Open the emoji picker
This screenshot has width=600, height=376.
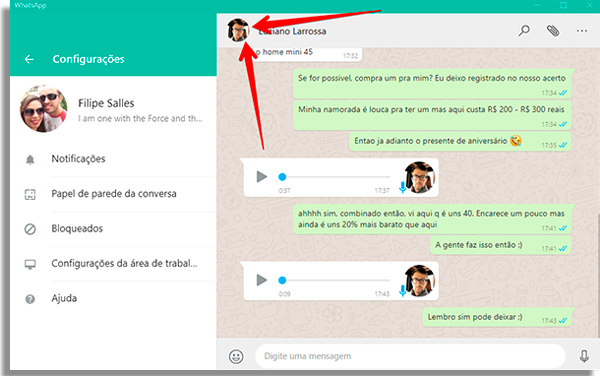236,356
